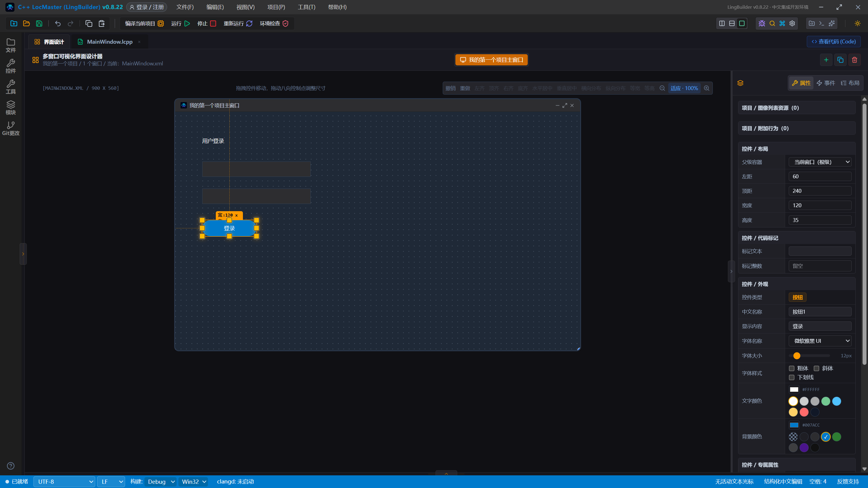868x488 pixels.
Task: Click 编译当前项目 button
Action: tap(144, 23)
